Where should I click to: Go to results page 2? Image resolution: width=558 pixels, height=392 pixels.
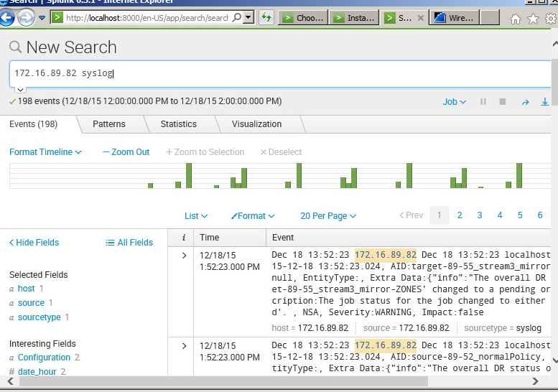point(460,215)
